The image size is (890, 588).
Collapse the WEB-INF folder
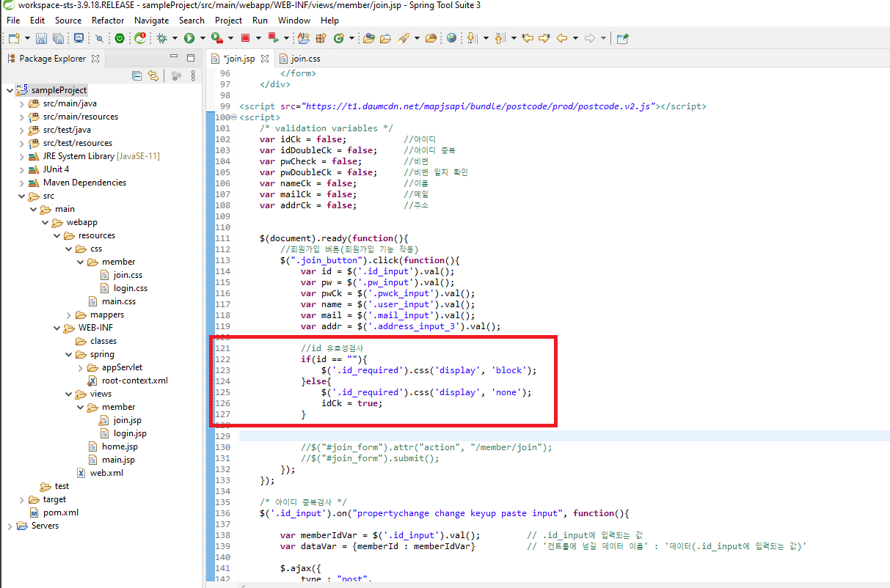56,328
